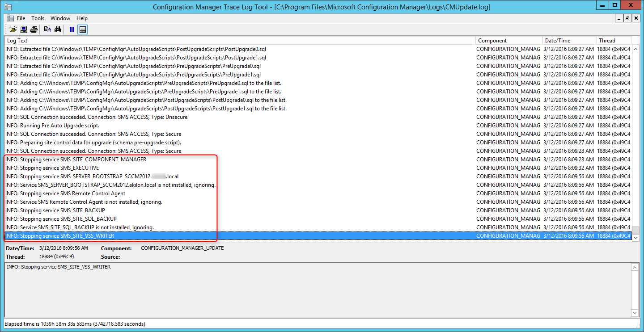The image size is (644, 332).
Task: Click the document icon left of File menu
Action: pos(9,18)
